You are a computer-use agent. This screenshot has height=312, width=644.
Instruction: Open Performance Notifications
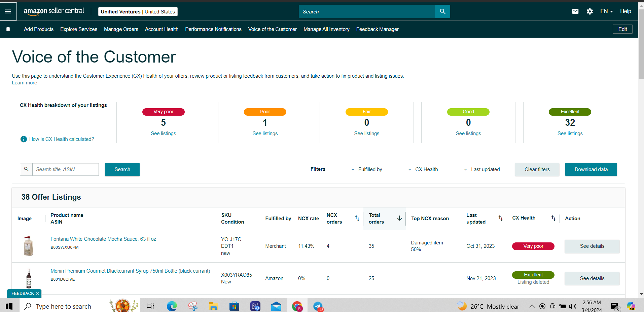[213, 29]
